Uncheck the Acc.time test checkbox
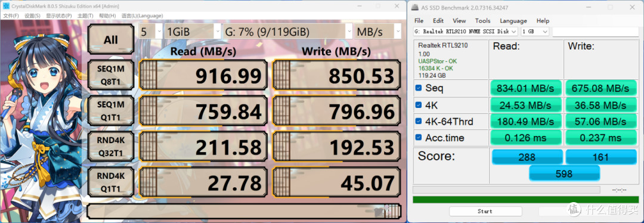 (x=419, y=138)
